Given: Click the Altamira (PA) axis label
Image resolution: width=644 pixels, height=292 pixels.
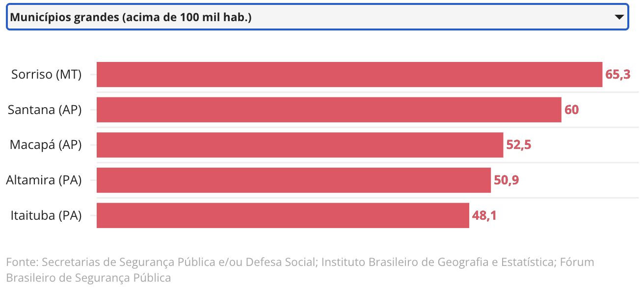Looking at the screenshot, I should (44, 180).
